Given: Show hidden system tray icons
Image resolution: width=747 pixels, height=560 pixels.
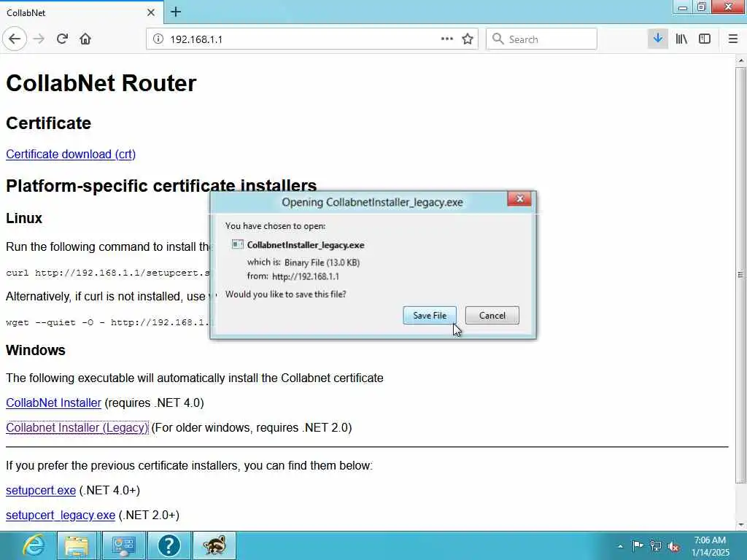Looking at the screenshot, I should click(x=620, y=547).
